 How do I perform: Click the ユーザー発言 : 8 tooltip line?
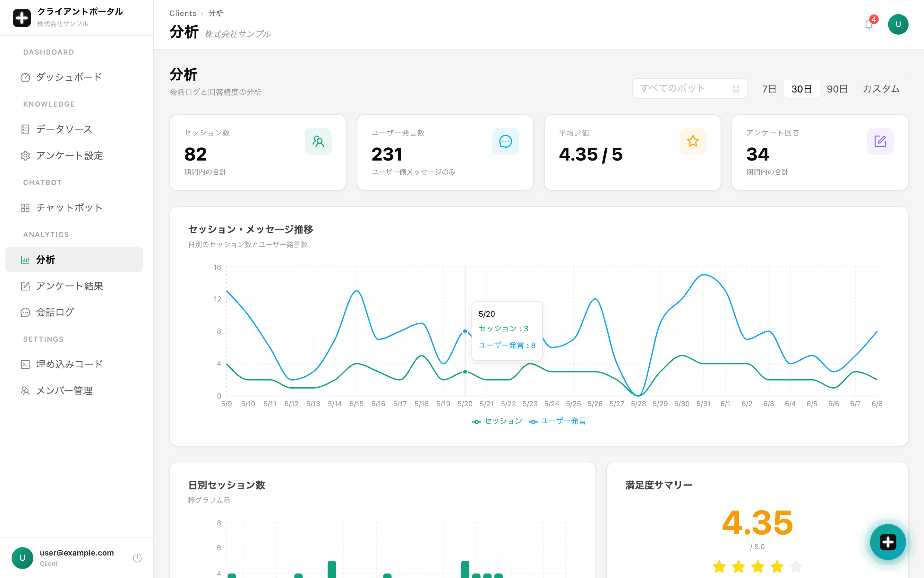click(x=507, y=345)
